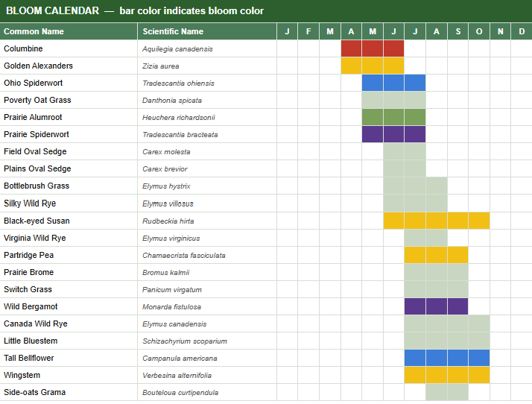Click Prairie Brome common name
Viewport: 532px width, 404px height.
(29, 272)
